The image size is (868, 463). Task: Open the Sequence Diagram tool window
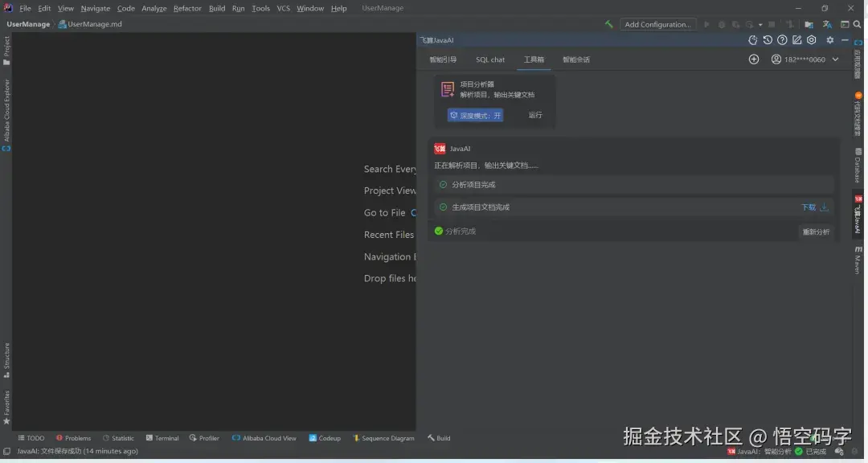(x=383, y=438)
